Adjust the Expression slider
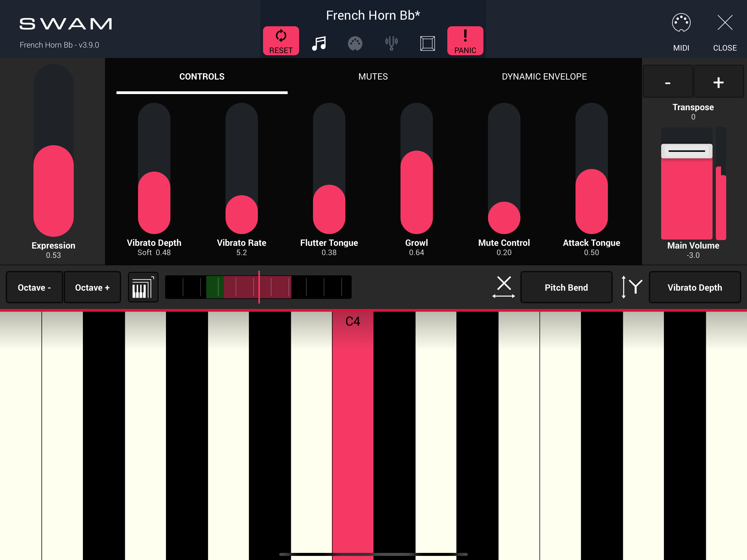The image size is (747, 560). (53, 151)
